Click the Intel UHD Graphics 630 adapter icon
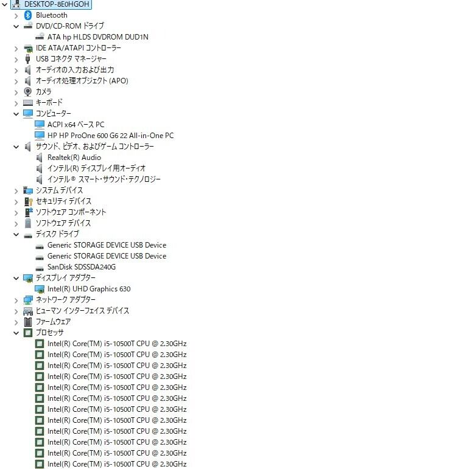476x469 pixels. click(40, 289)
